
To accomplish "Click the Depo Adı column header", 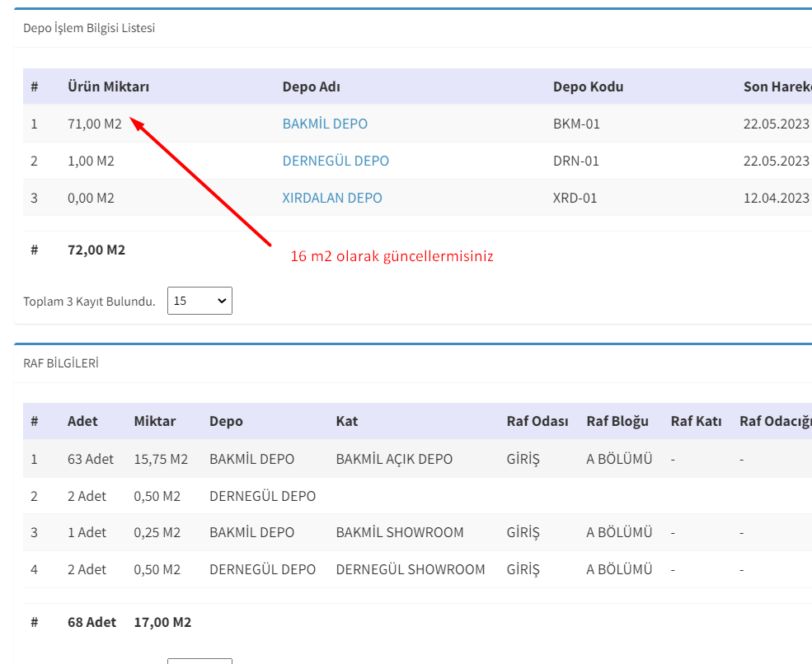I will pyautogui.click(x=311, y=87).
